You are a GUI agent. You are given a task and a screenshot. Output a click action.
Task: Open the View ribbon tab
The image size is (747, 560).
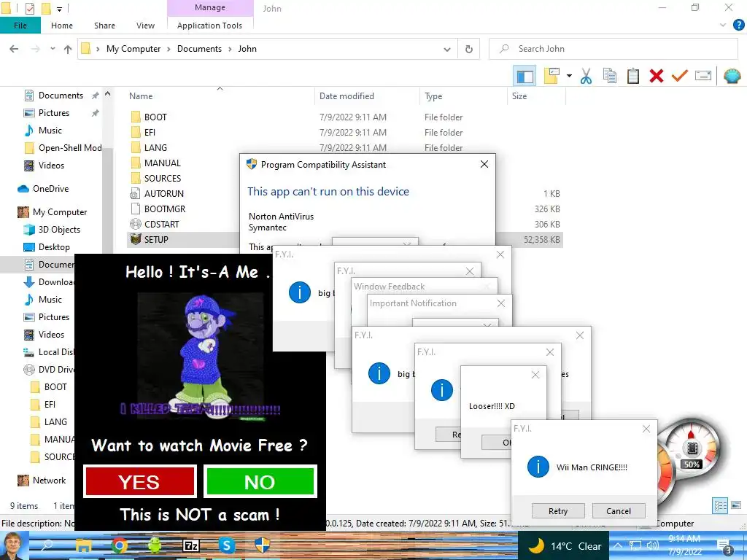click(145, 26)
